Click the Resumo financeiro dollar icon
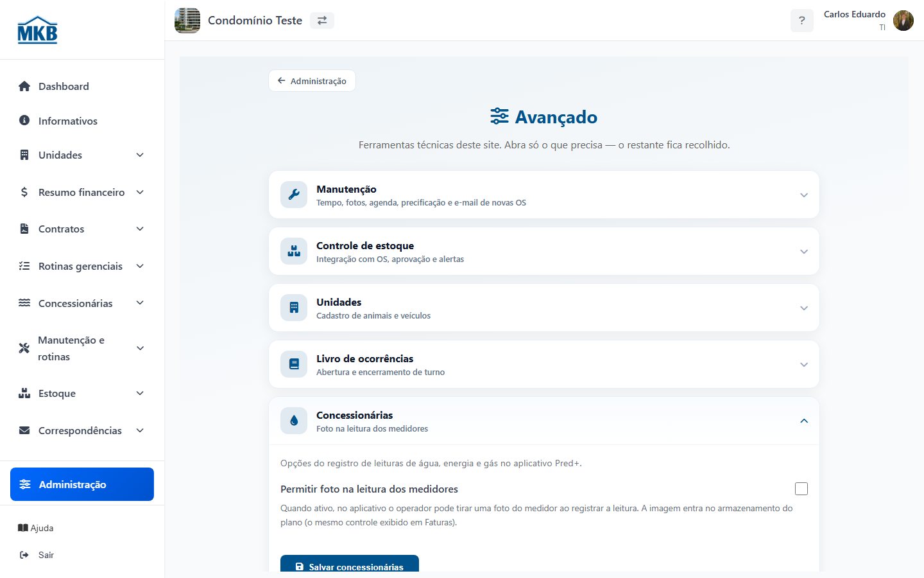The image size is (924, 578). pyautogui.click(x=24, y=192)
